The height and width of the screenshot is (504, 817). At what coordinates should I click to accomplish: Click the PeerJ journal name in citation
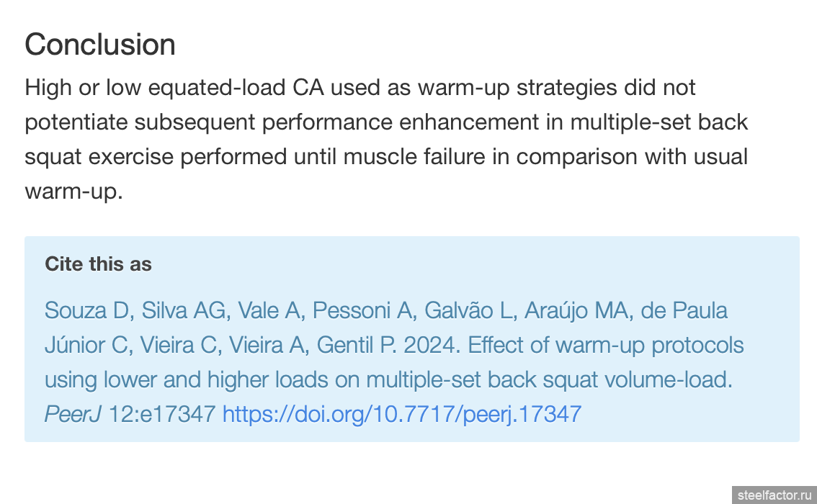[73, 415]
